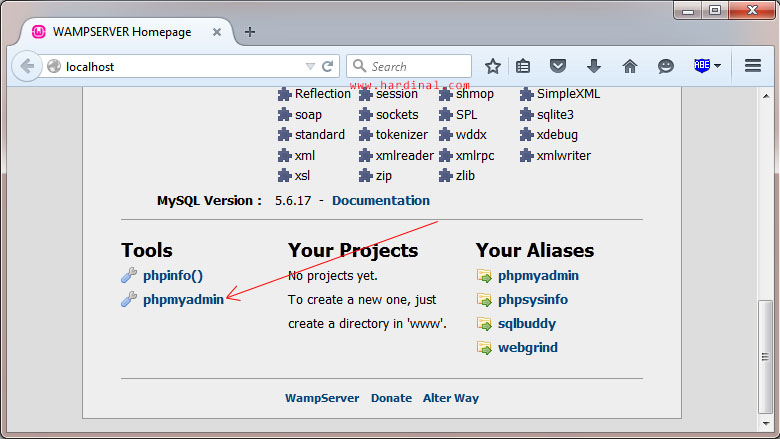This screenshot has height=439, width=780.
Task: Click the vertical scrollbar thumb
Action: point(765,357)
